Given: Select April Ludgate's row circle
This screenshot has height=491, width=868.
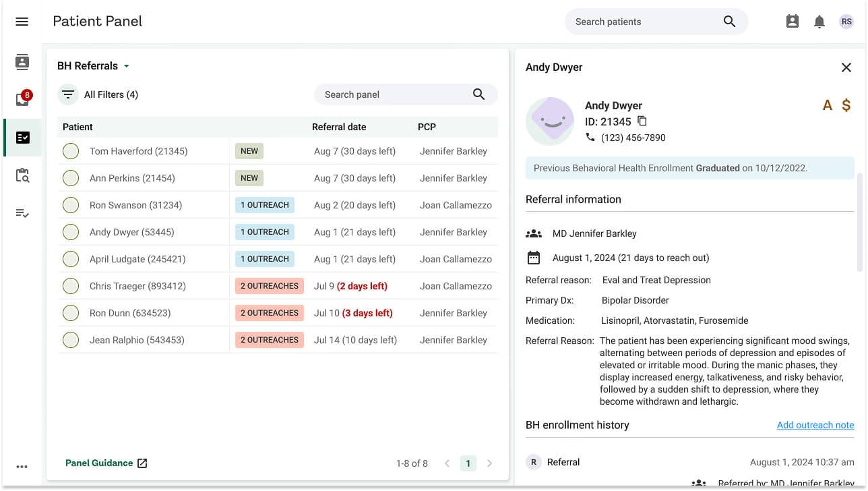Looking at the screenshot, I should click(x=71, y=259).
